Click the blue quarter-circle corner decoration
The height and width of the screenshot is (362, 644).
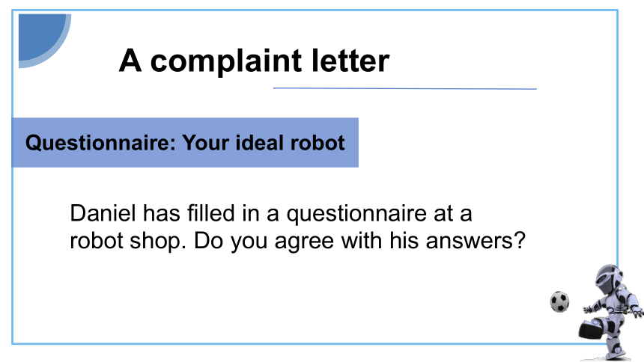tap(45, 40)
